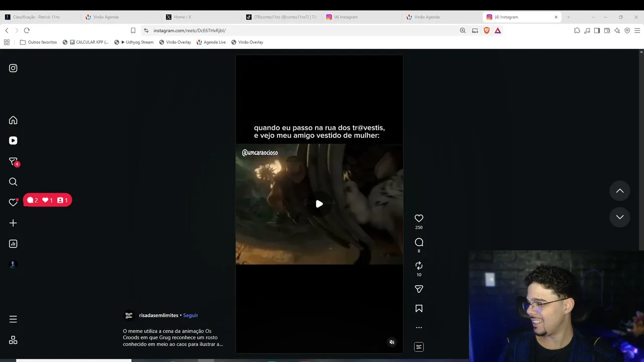Open the Reels icon in Instagram sidebar
The height and width of the screenshot is (362, 644).
click(x=13, y=141)
